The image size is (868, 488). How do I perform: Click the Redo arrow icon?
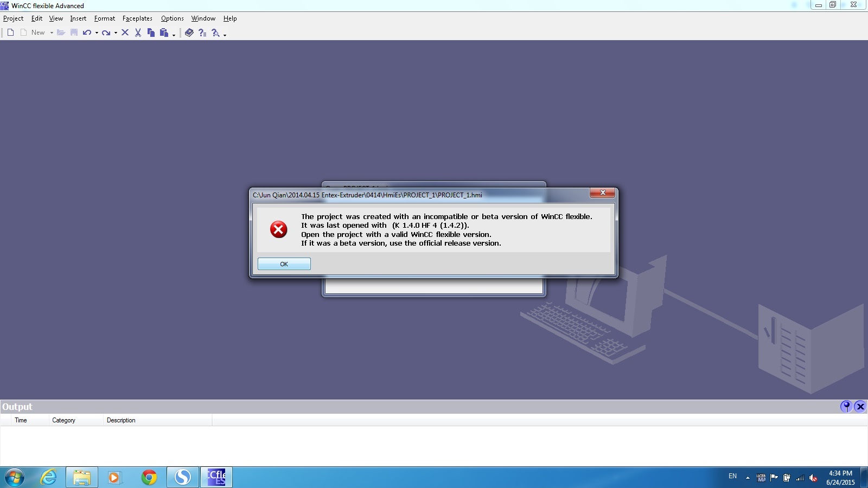point(106,33)
